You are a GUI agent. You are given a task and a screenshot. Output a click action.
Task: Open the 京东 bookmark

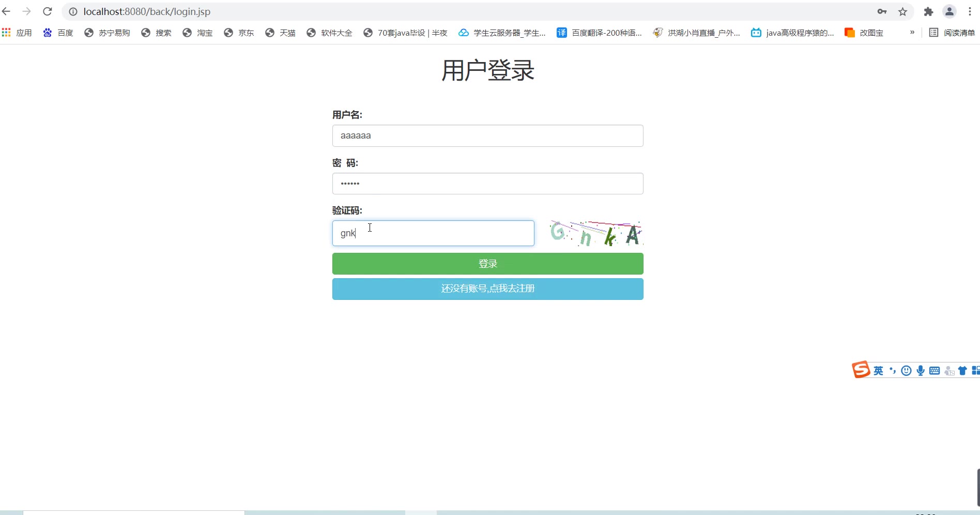point(239,33)
